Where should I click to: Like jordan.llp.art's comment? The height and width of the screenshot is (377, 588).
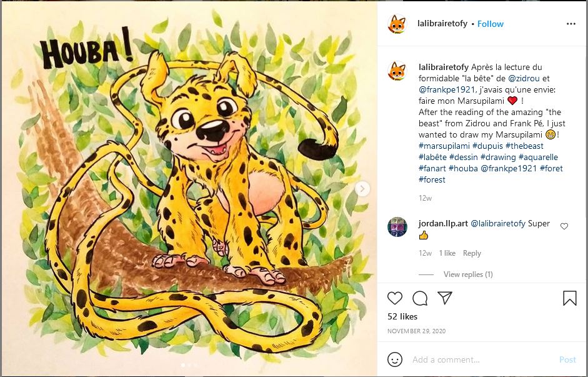tap(564, 226)
